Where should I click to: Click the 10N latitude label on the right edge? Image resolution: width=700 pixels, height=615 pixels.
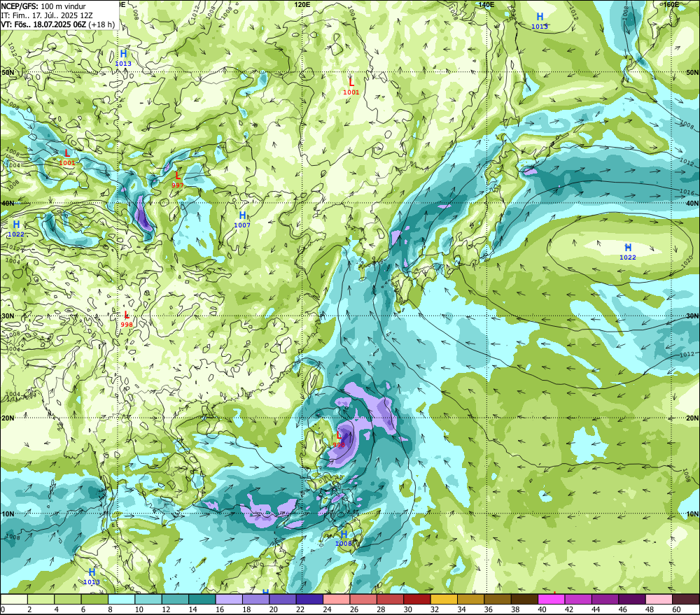(x=692, y=514)
